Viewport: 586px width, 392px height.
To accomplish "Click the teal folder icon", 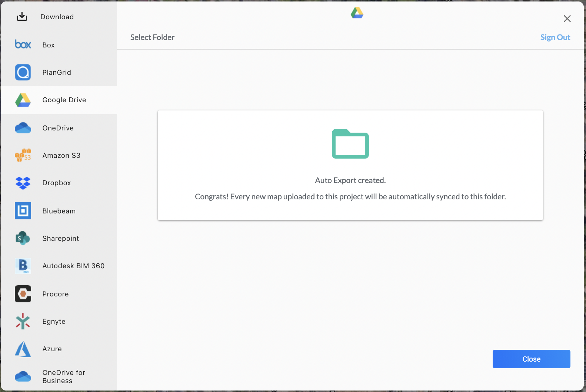I will tap(350, 144).
